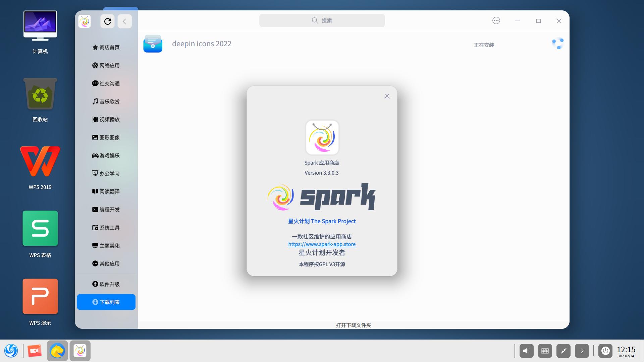The width and height of the screenshot is (644, 362).
Task: Open the spark-app.store link
Action: point(322,244)
